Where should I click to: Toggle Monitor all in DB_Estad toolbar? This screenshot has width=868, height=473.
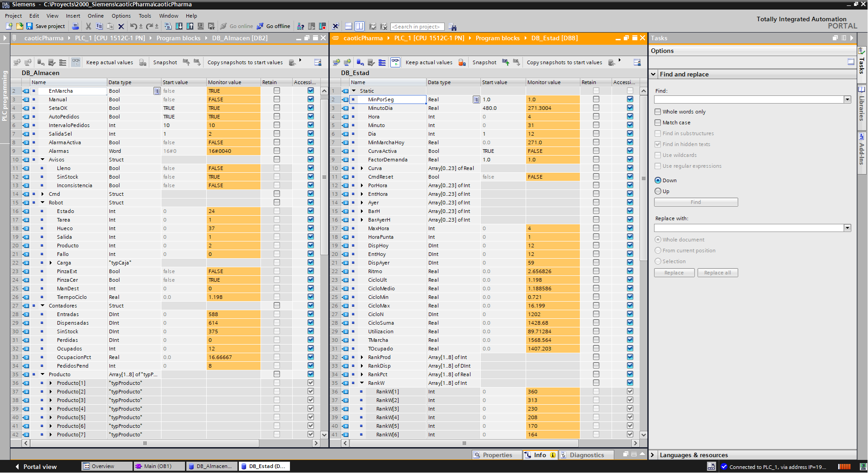pyautogui.click(x=395, y=62)
